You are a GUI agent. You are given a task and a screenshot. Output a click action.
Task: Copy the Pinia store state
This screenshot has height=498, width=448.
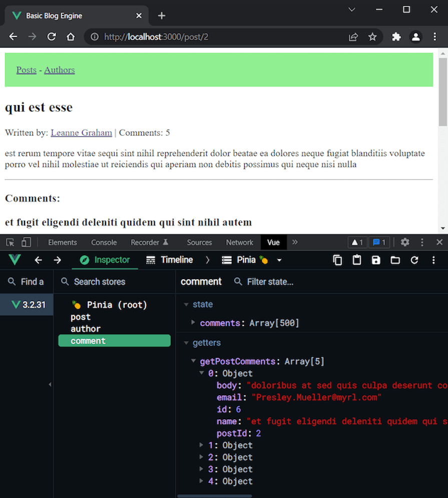pos(337,260)
